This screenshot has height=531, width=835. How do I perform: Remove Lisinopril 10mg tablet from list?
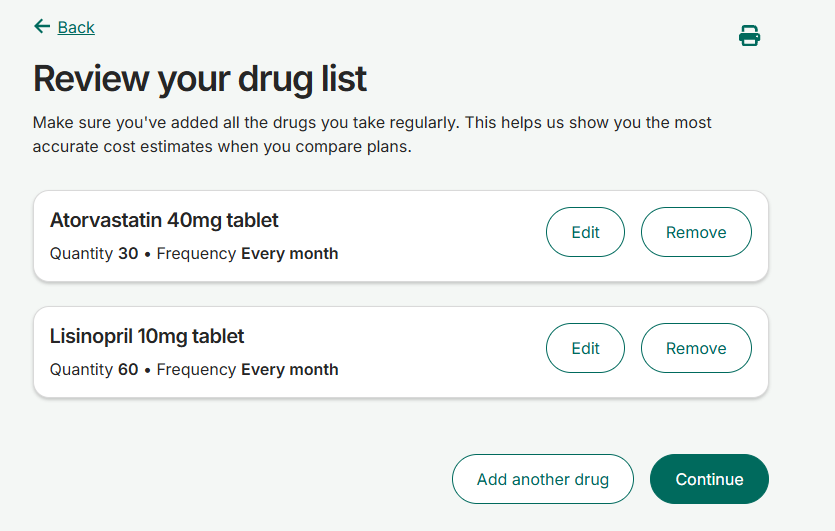tap(696, 348)
